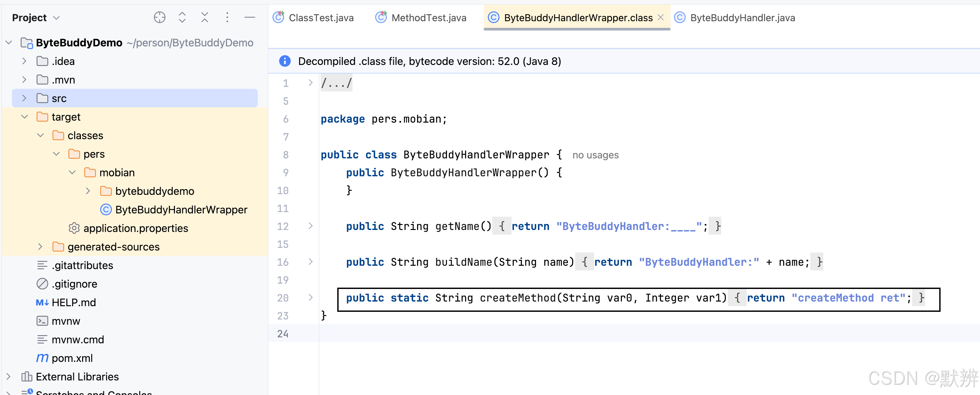Unfold the getName method on line 12

coord(310,226)
